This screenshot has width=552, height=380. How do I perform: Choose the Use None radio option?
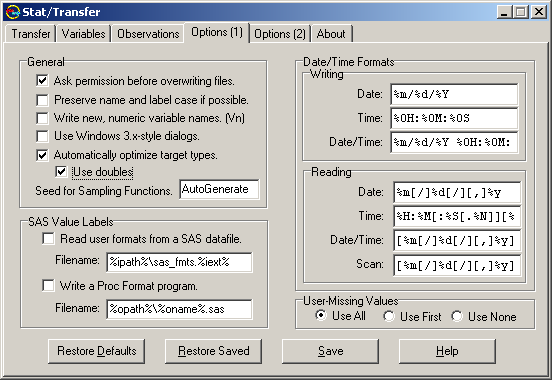tap(457, 316)
